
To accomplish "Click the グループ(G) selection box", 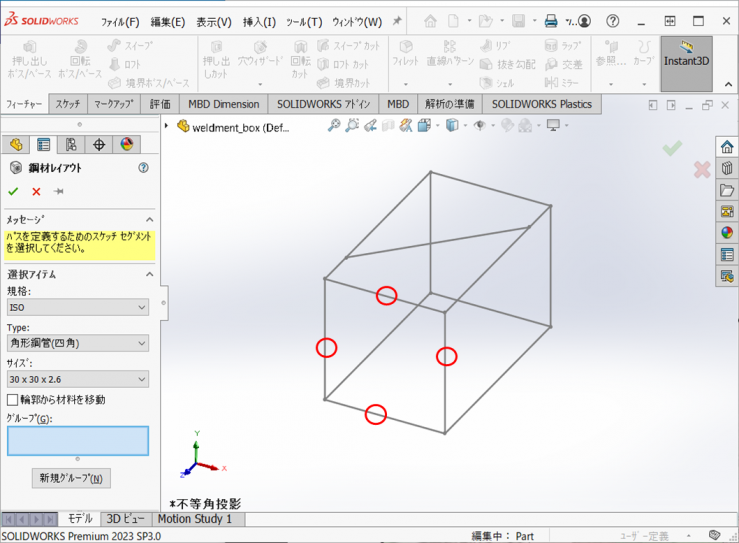I will click(x=78, y=441).
